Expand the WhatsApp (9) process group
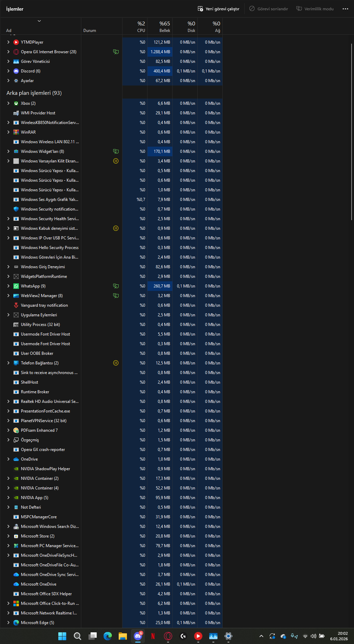This screenshot has height=644, width=354. coord(8,286)
